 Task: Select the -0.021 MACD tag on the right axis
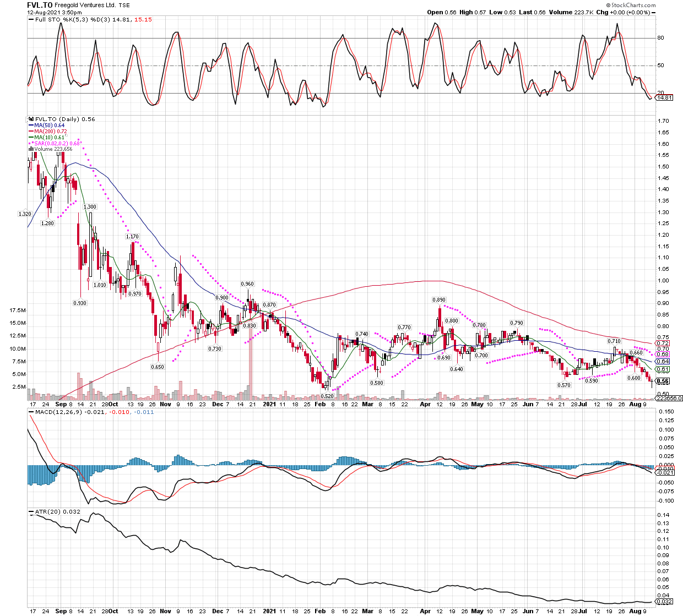[x=665, y=473]
